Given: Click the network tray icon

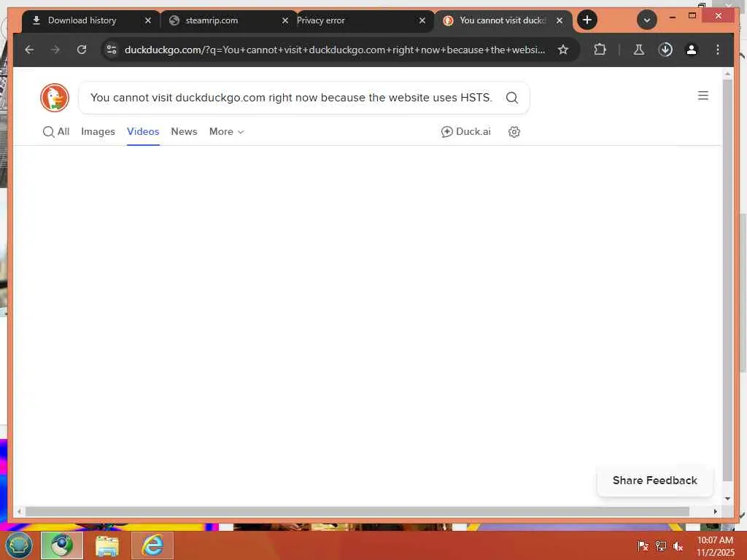Looking at the screenshot, I should coord(661,546).
